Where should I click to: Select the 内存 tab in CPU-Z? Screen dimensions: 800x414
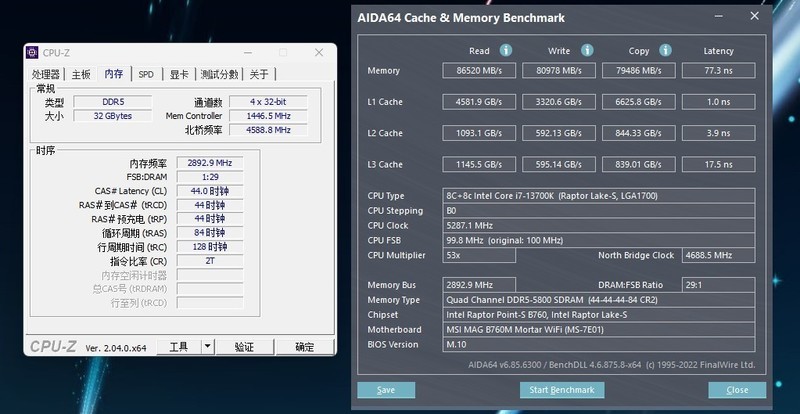coord(114,74)
